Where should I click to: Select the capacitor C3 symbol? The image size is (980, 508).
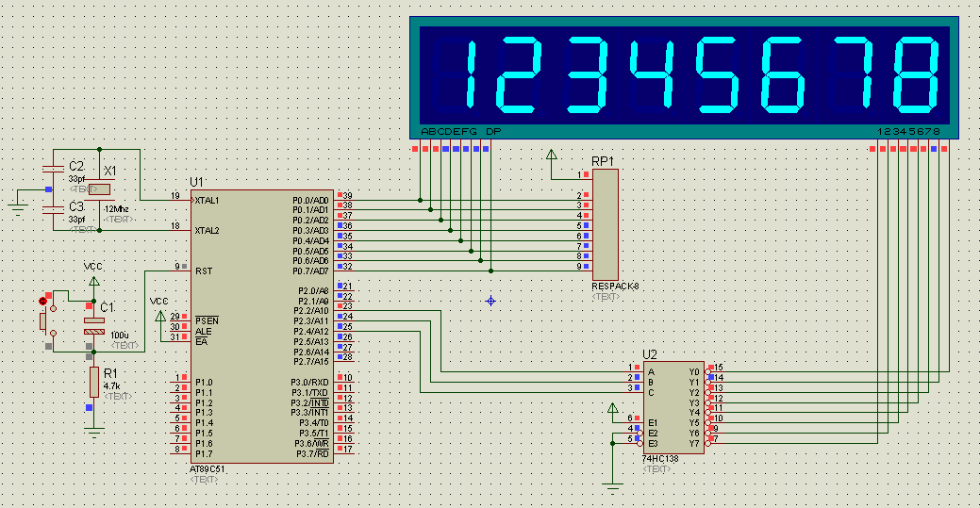[53, 210]
